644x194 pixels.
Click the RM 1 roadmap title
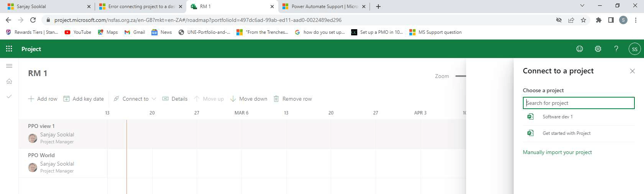click(38, 73)
